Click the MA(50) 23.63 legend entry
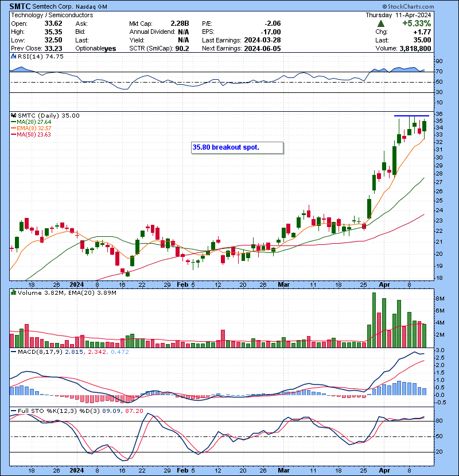The height and width of the screenshot is (476, 459). [x=32, y=134]
